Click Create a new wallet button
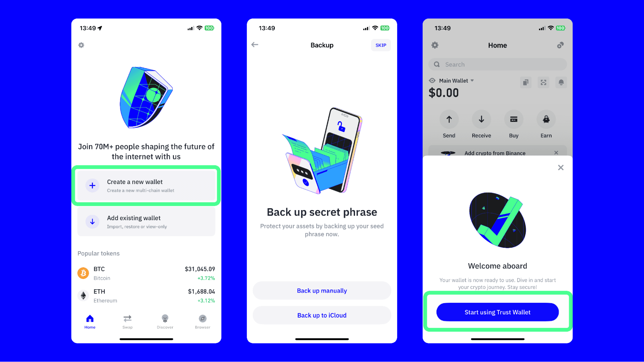 (x=146, y=186)
